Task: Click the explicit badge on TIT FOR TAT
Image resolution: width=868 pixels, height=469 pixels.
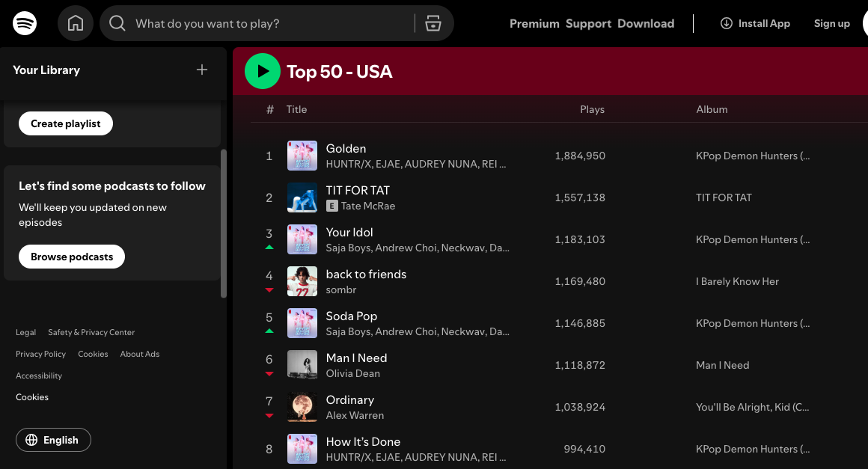Action: coord(332,206)
